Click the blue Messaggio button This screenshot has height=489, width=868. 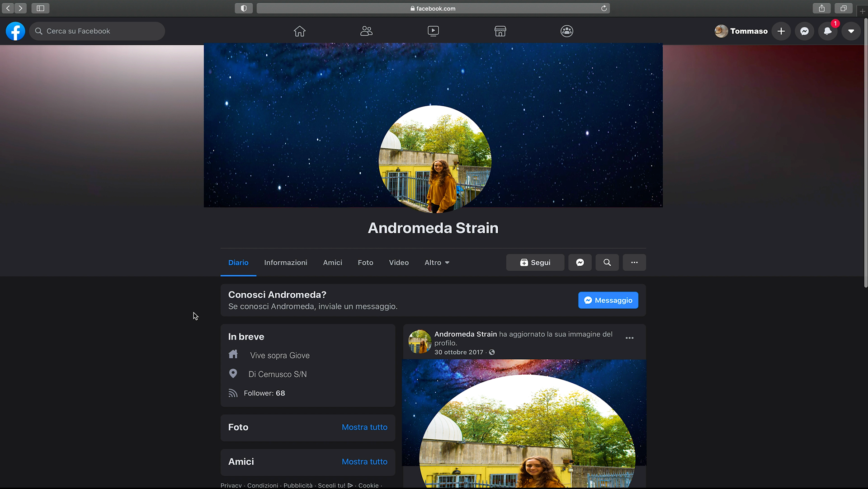pyautogui.click(x=608, y=300)
